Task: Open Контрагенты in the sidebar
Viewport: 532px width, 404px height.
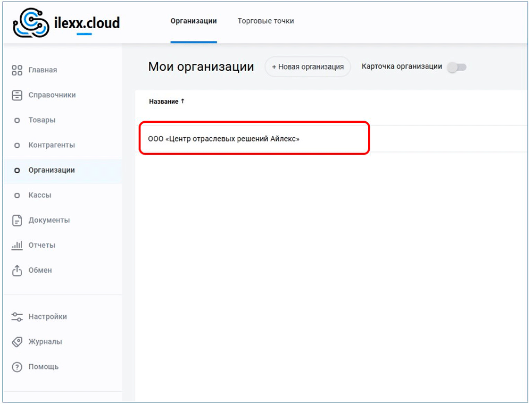Action: [52, 145]
